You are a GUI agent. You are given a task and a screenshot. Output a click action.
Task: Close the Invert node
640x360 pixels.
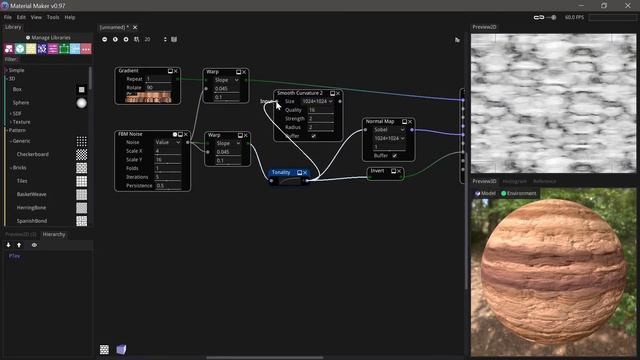click(x=399, y=171)
